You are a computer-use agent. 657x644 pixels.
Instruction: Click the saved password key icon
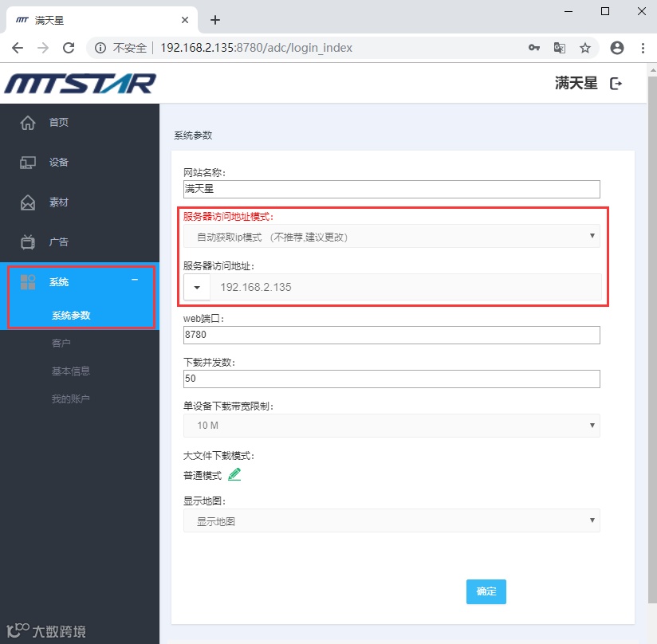tap(534, 48)
